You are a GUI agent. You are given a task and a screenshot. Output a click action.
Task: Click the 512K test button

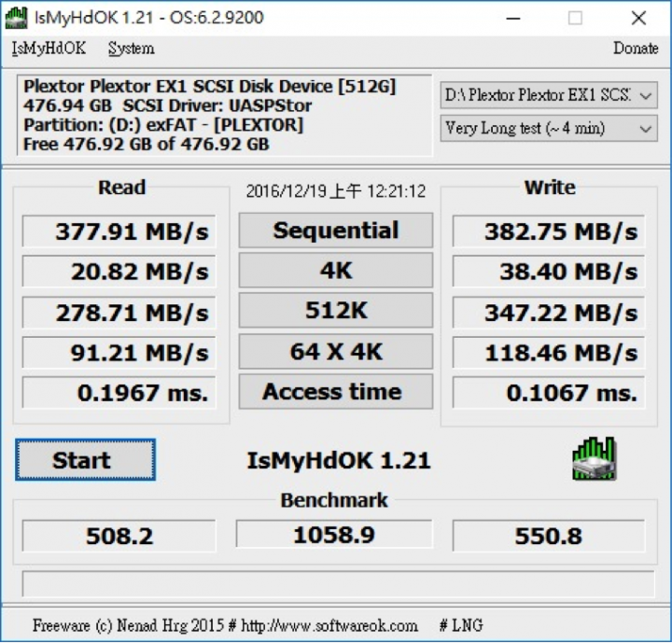point(336,311)
